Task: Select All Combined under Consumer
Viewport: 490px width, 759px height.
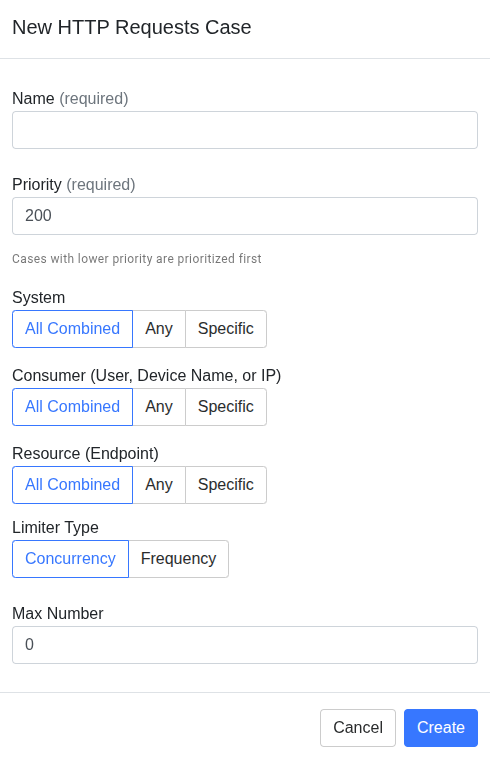Action: 73,407
